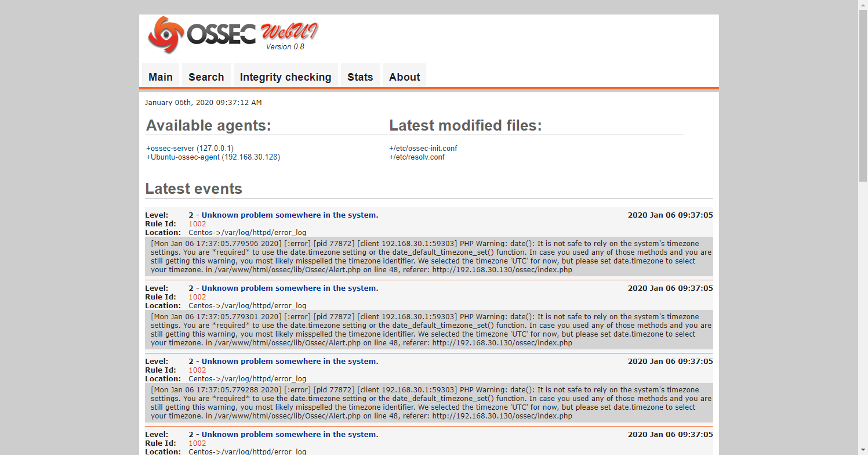Click the Latest events heading
868x455 pixels.
pyautogui.click(x=194, y=189)
